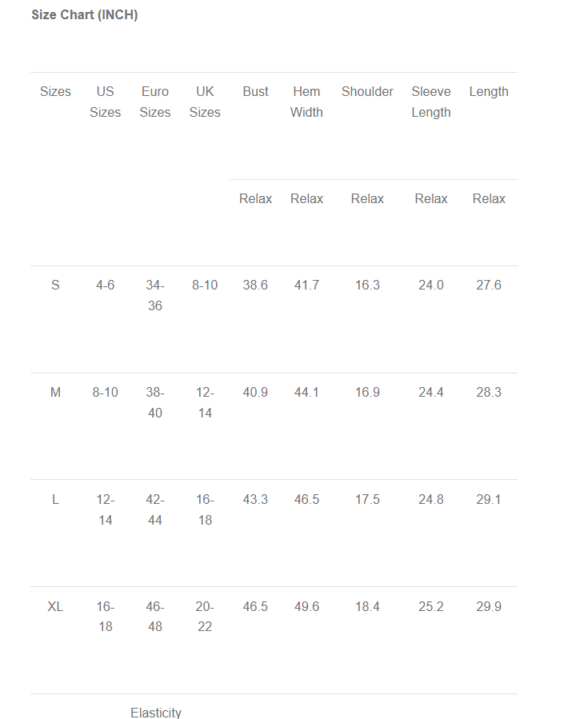This screenshot has width=588, height=719.
Task: Select the XL size row label
Action: pos(55,606)
